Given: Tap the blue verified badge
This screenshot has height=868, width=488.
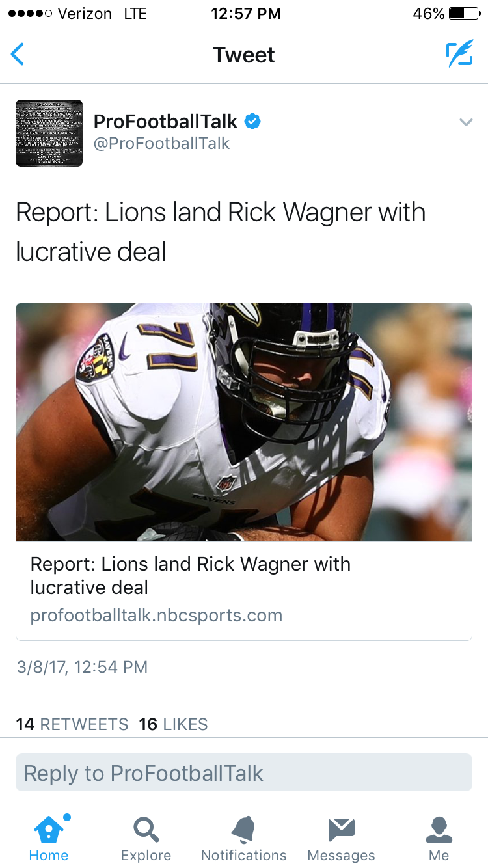Looking at the screenshot, I should click(x=252, y=121).
